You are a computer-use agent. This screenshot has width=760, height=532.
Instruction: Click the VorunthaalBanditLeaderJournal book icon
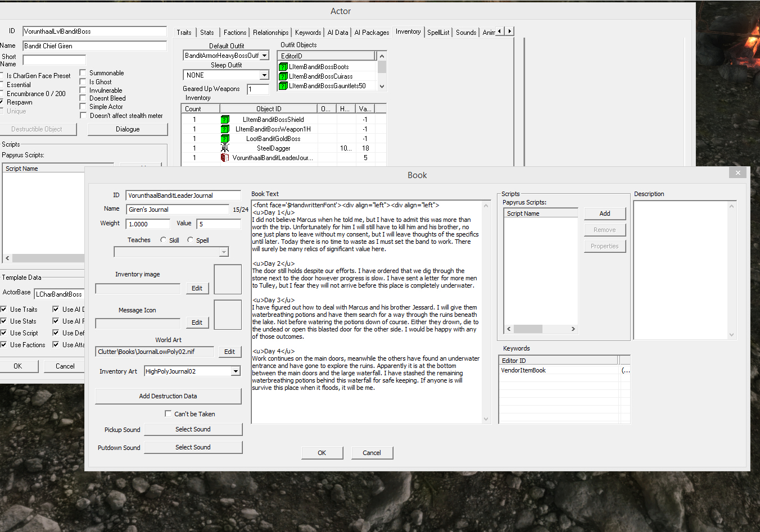pyautogui.click(x=225, y=158)
